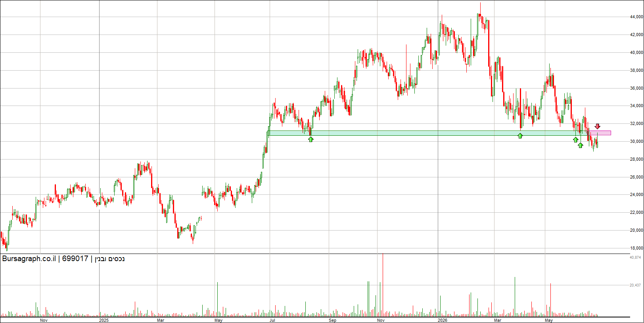Viewport: 644px width, 323px height.
Task: Click the tallest volume bar in the volume panel
Action: [383, 285]
